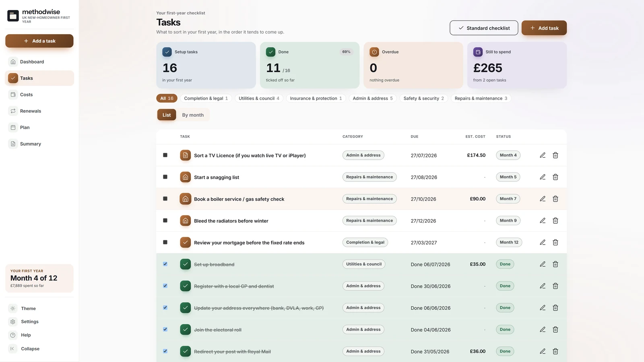Open the Still to spend card
Screen dimensions: 644x362
tap(517, 65)
